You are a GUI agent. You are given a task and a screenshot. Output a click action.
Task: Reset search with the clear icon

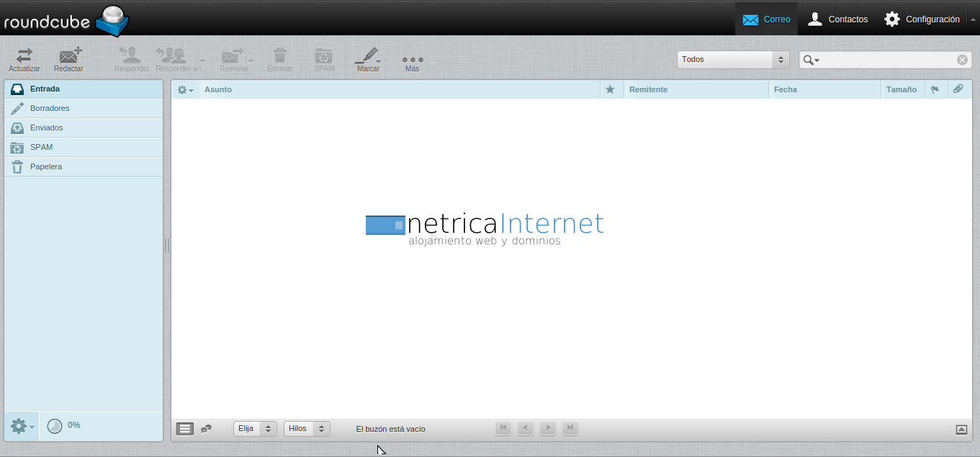[962, 60]
